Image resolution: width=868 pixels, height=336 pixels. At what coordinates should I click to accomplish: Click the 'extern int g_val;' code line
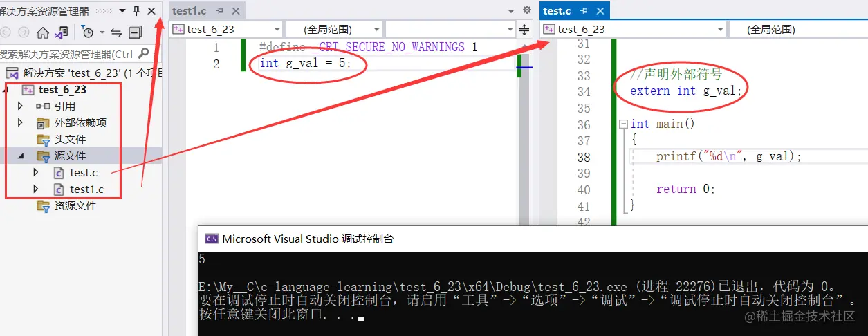point(686,91)
